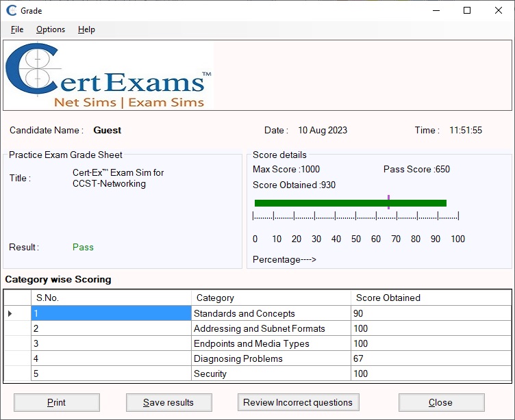Click the time value 11:51:55
The width and height of the screenshot is (515, 420).
(x=466, y=130)
